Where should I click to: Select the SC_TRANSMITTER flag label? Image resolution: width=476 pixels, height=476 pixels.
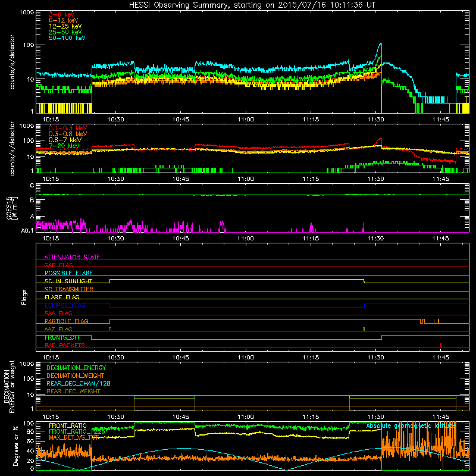pyautogui.click(x=69, y=289)
